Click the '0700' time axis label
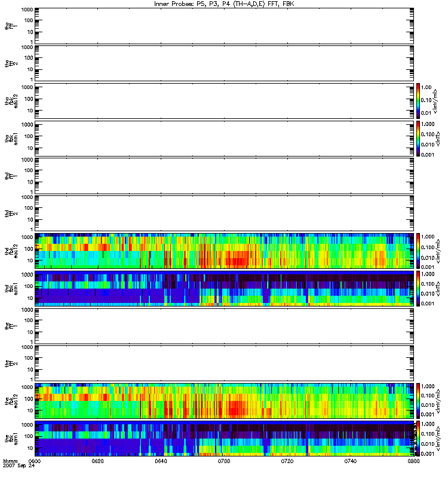Viewport: 448px width, 478px height. point(224,461)
